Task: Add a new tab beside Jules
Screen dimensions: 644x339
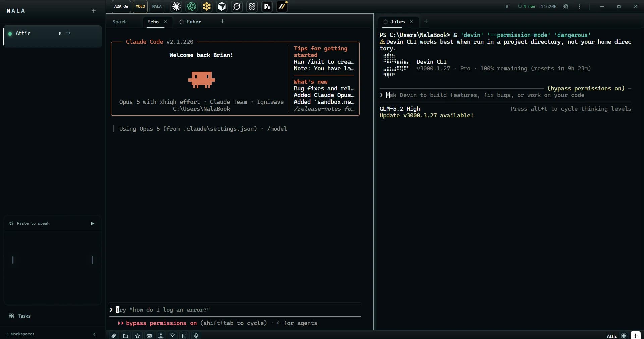Action: 426,21
